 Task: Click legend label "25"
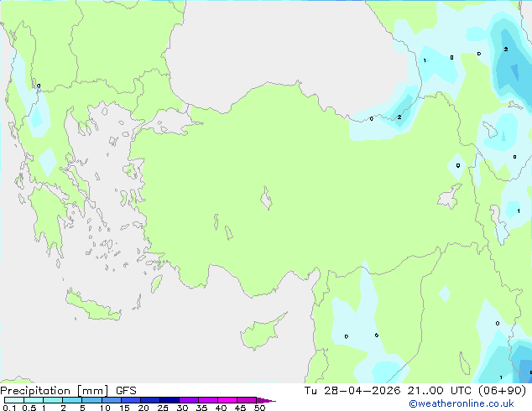[163, 408]
